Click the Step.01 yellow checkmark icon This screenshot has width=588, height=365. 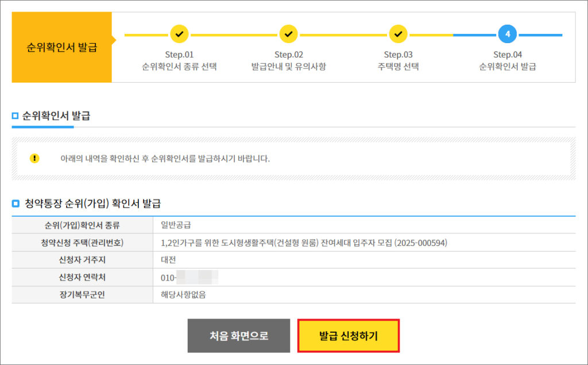(179, 34)
